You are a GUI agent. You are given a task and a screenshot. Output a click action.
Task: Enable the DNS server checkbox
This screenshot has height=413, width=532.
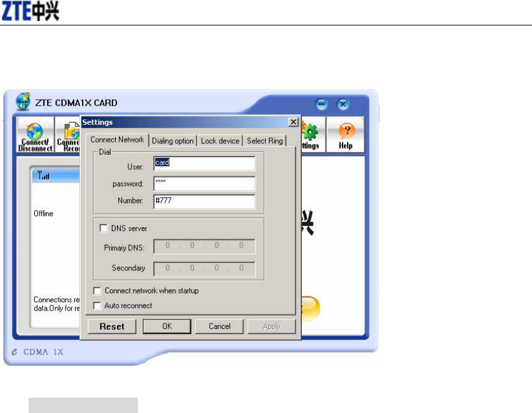pyautogui.click(x=104, y=228)
